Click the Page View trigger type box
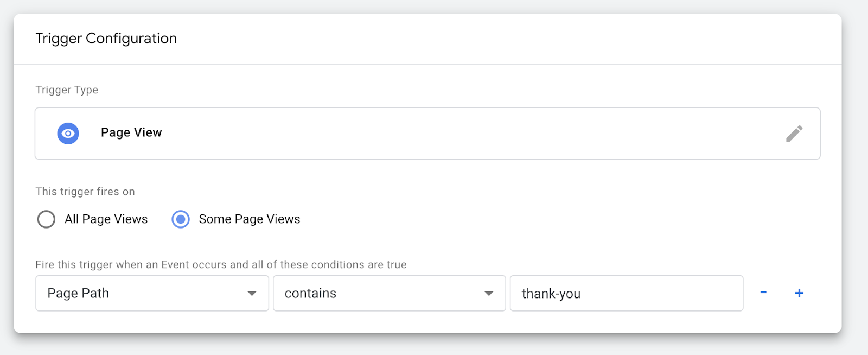The width and height of the screenshot is (868, 355). click(427, 134)
